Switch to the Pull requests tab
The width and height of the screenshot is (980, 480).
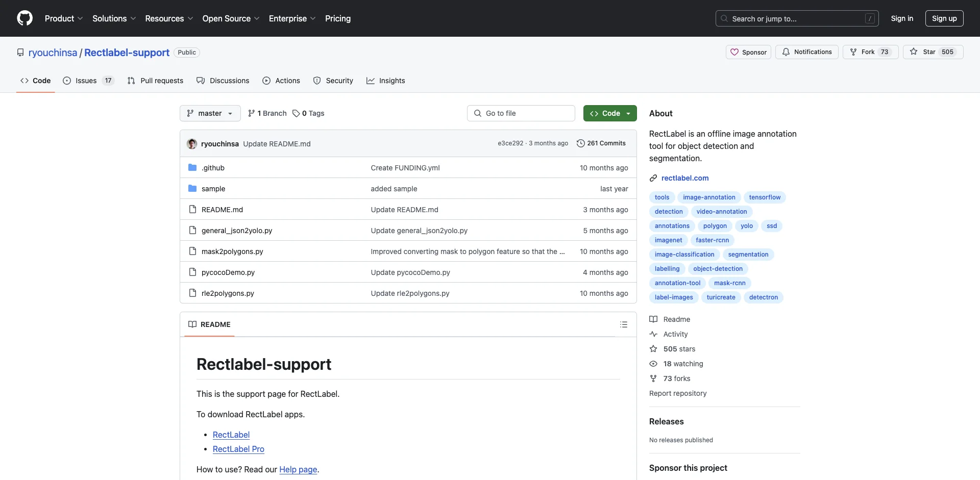tap(155, 81)
